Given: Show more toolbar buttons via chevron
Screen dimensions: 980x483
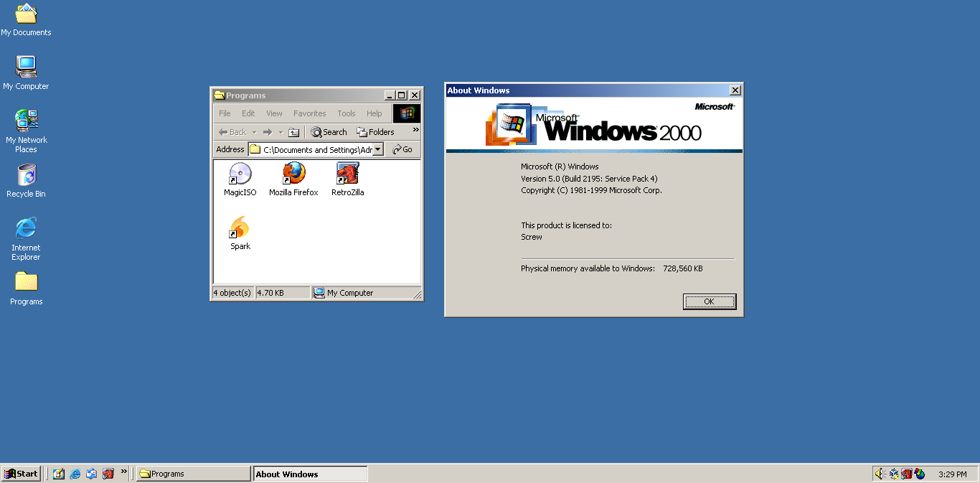Looking at the screenshot, I should pos(416,130).
